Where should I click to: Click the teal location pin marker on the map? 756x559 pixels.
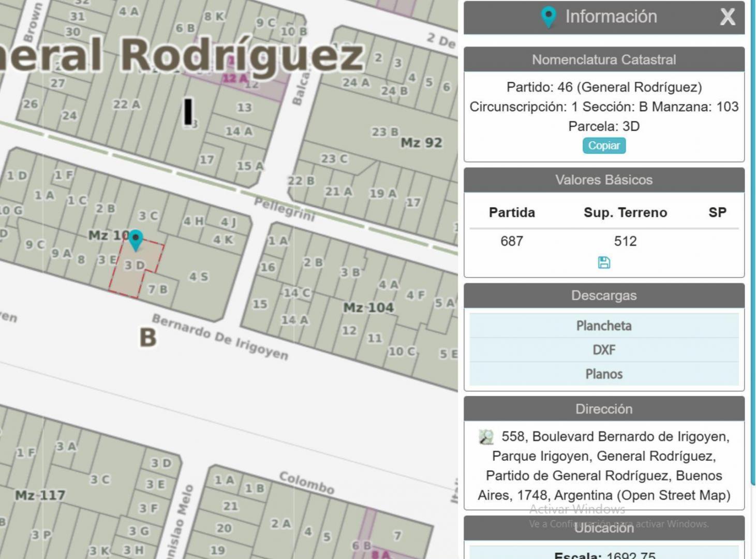[136, 240]
